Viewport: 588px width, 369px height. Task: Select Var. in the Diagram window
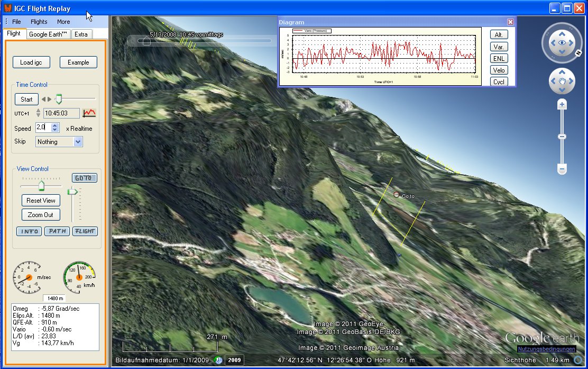[x=498, y=47]
